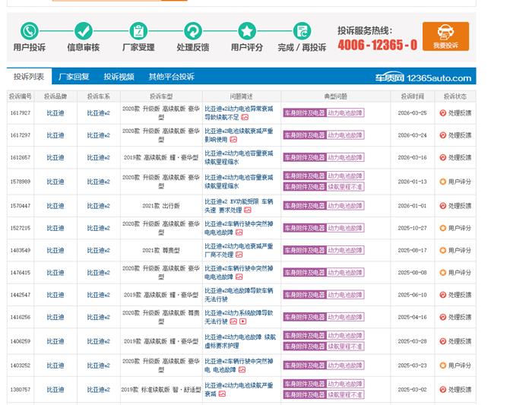Image resolution: width=532 pixels, height=405 pixels.
Task: Open image icon in complaint 1527215 row
Action: [239, 233]
